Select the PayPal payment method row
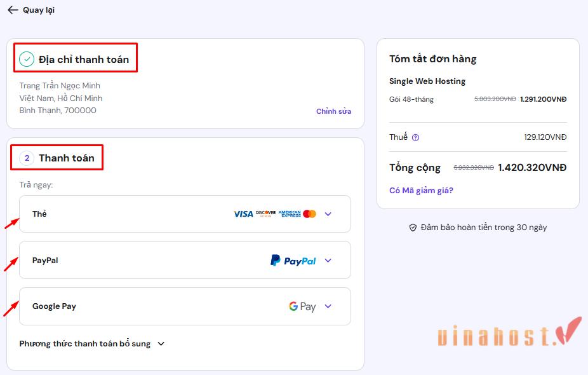 point(127,260)
